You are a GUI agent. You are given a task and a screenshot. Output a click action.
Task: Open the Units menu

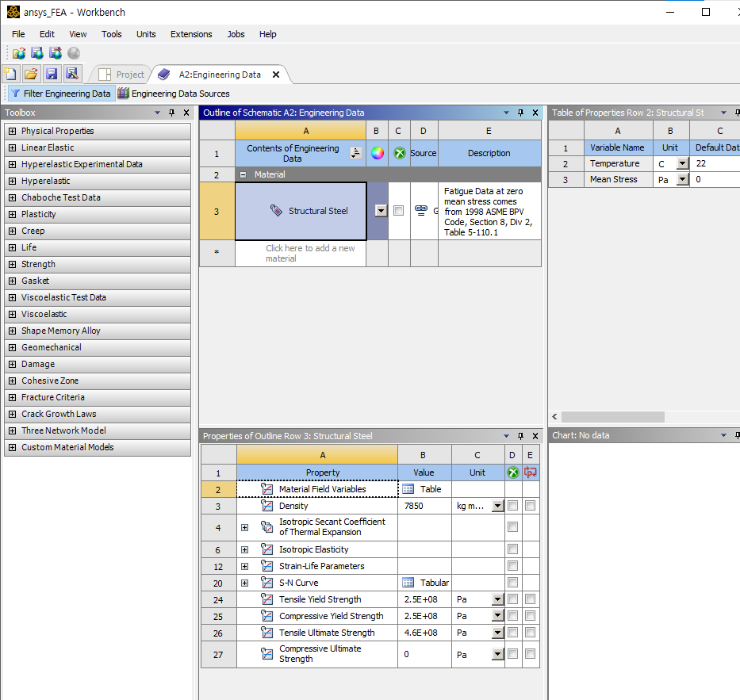146,34
